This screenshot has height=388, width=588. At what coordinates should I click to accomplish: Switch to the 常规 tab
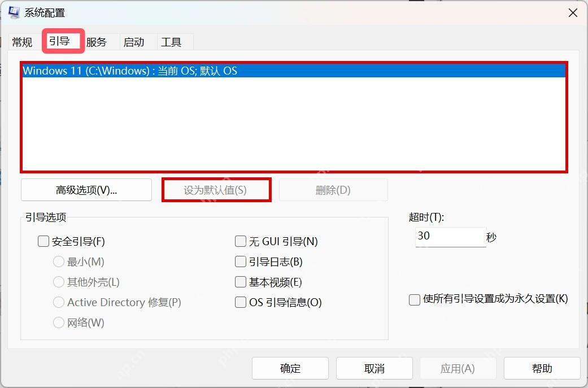click(x=22, y=42)
